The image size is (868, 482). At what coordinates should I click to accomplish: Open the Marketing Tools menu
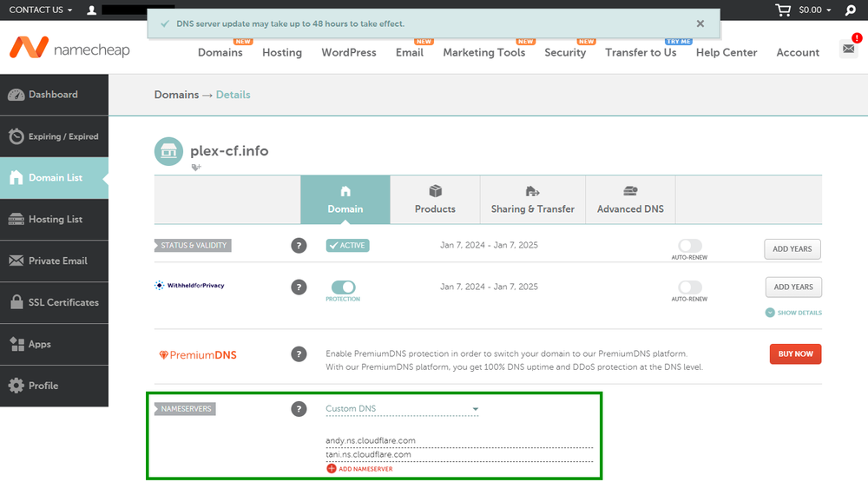[x=483, y=53]
